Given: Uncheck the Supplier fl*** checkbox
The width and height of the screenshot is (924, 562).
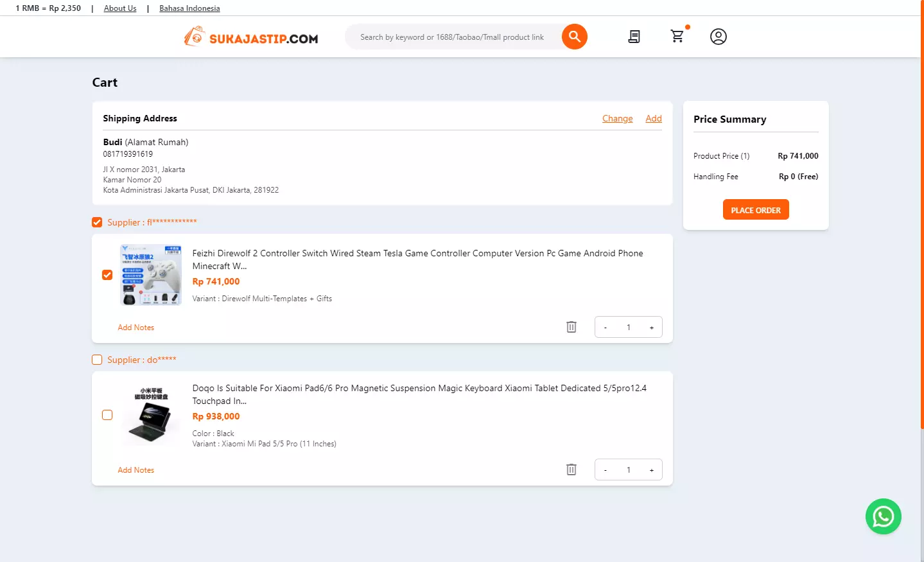Looking at the screenshot, I should coord(97,222).
